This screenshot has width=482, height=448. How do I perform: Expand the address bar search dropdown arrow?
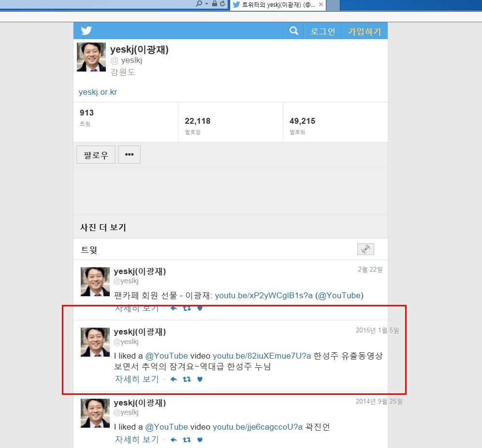[206, 4]
